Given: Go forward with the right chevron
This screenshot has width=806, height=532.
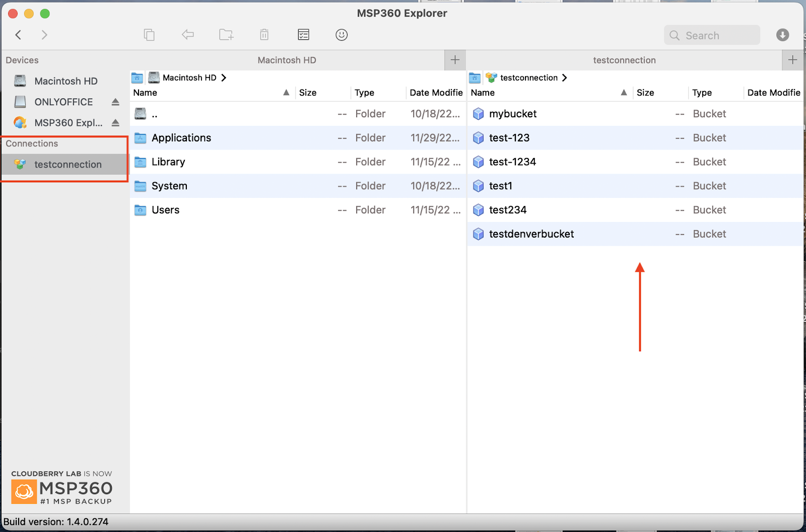Looking at the screenshot, I should coord(44,35).
